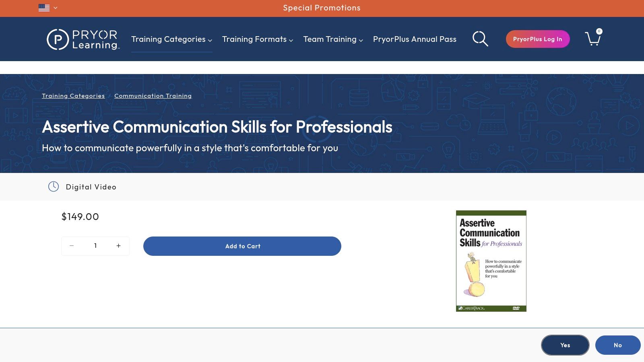Click the Pryor Learning logo
This screenshot has width=644, height=362.
point(82,39)
